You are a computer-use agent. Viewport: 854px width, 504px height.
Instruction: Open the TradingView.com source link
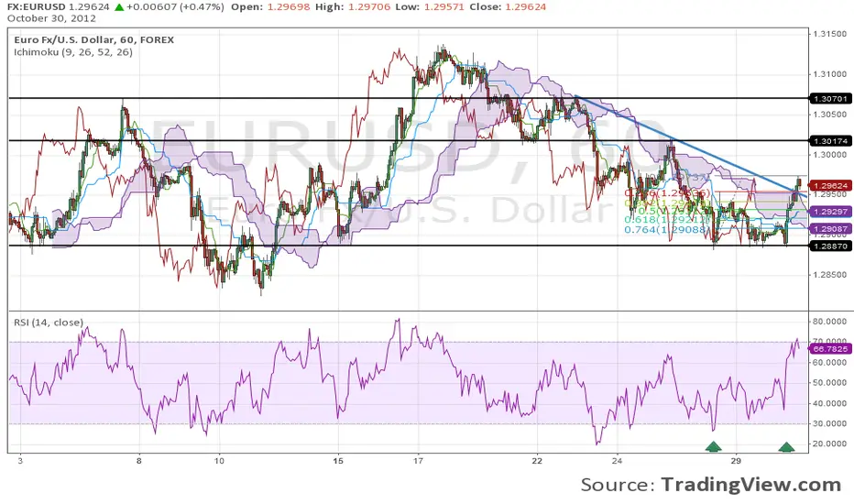751,485
